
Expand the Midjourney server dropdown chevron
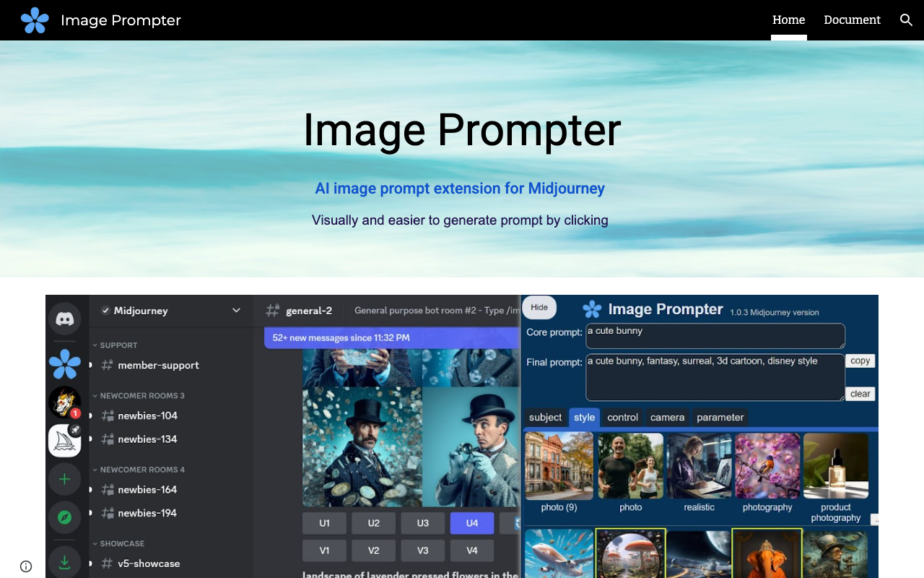(236, 311)
